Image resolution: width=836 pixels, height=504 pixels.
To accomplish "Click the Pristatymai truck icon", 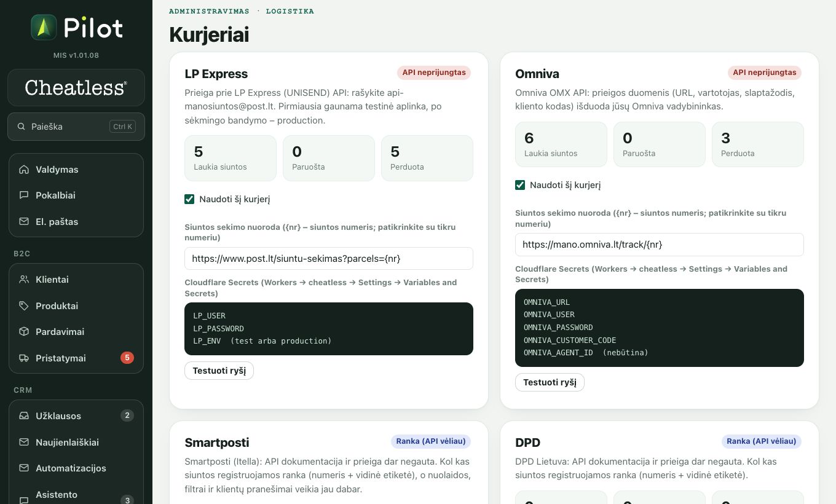I will [x=24, y=358].
